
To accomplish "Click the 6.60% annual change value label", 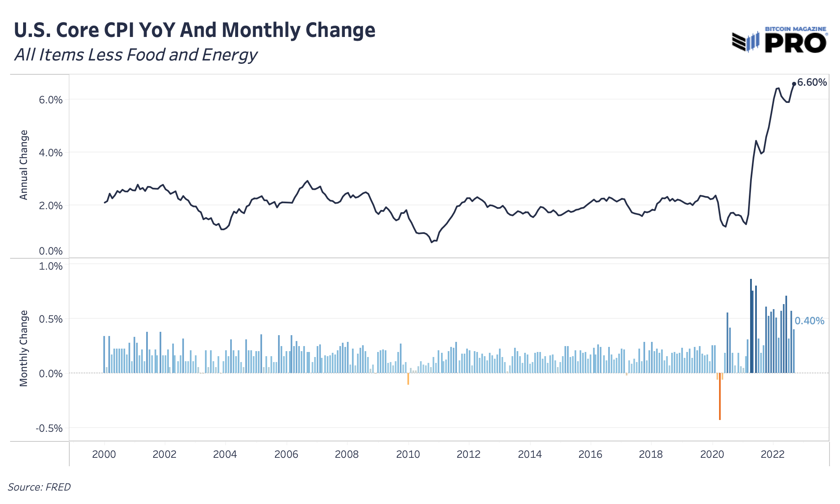I will [812, 83].
